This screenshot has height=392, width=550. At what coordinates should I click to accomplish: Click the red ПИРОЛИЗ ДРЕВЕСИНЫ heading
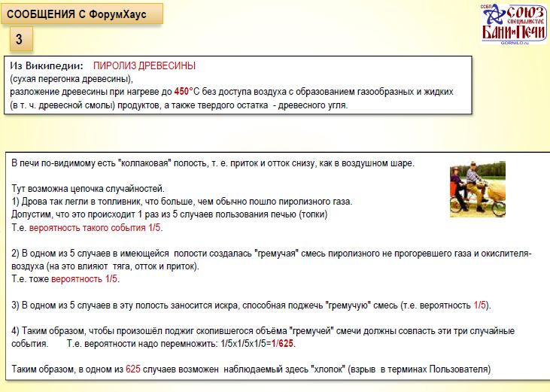click(x=144, y=65)
